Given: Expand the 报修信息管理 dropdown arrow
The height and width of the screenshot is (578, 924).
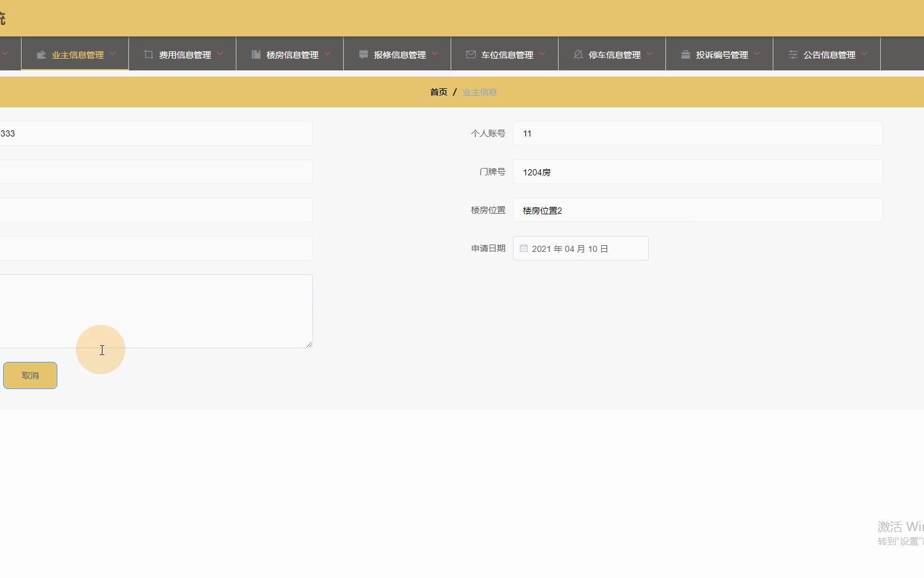Looking at the screenshot, I should click(435, 54).
